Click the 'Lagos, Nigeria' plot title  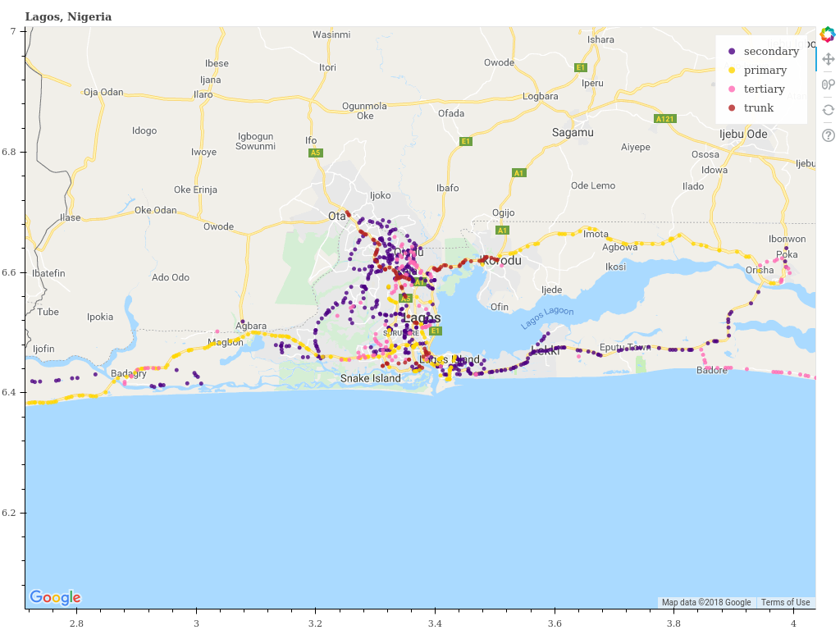[69, 16]
